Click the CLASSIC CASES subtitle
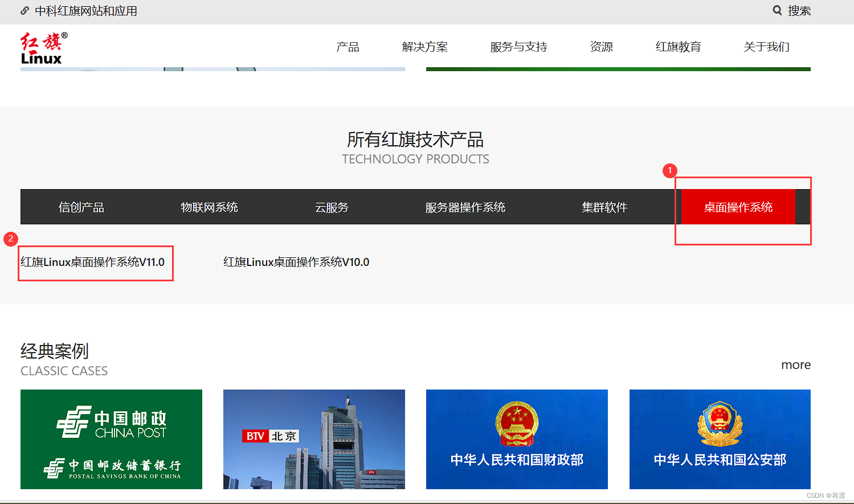 click(64, 371)
